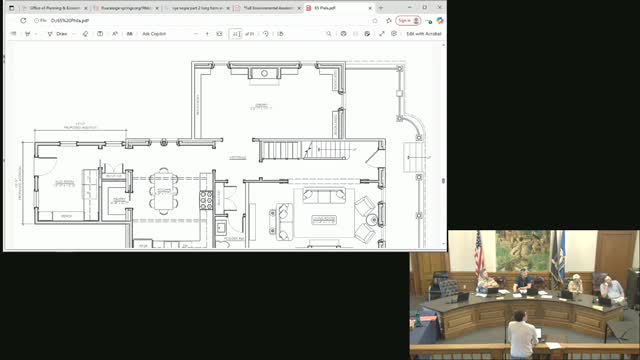This screenshot has width=640, height=360.
Task: Expand the Draw tool options arrow
Action: 74,34
